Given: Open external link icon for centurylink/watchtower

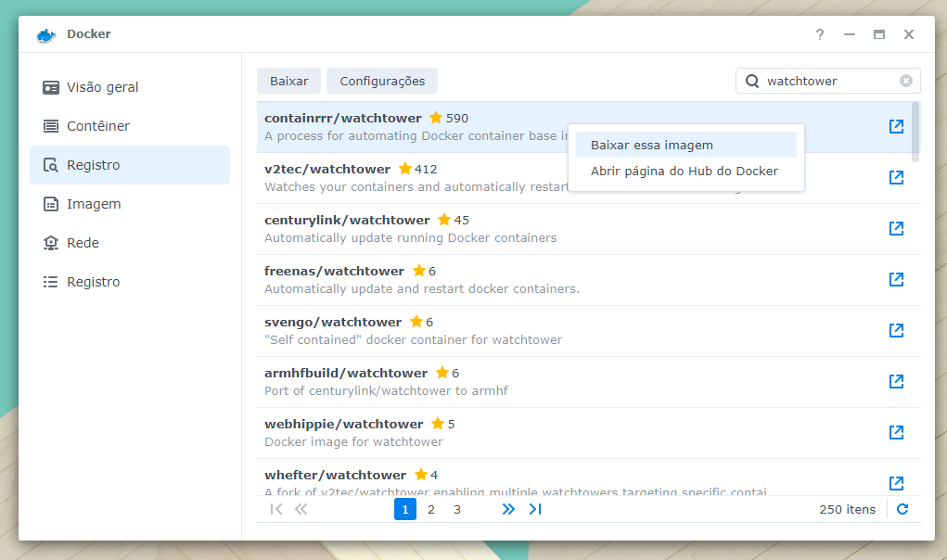Looking at the screenshot, I should (896, 228).
